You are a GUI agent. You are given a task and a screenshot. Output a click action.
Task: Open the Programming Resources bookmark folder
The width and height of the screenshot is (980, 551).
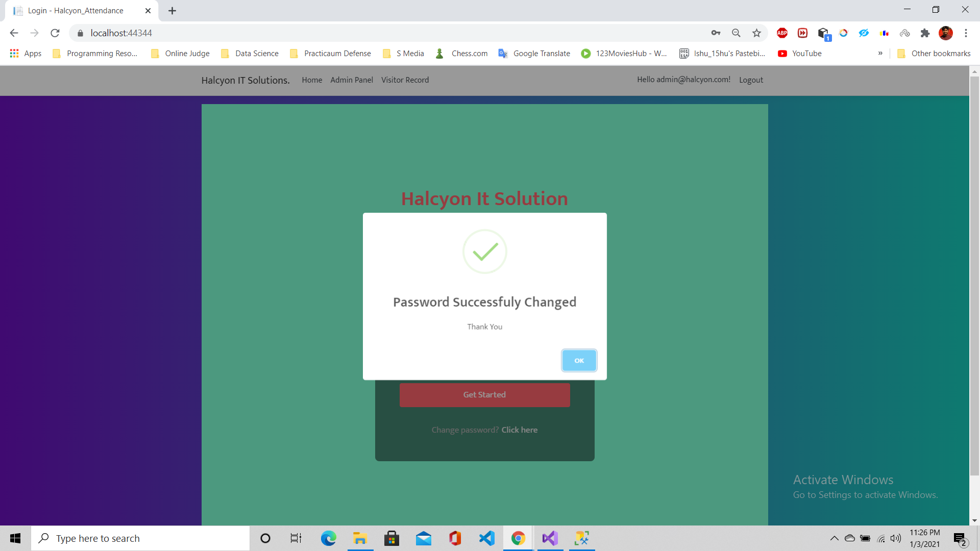coord(95,53)
